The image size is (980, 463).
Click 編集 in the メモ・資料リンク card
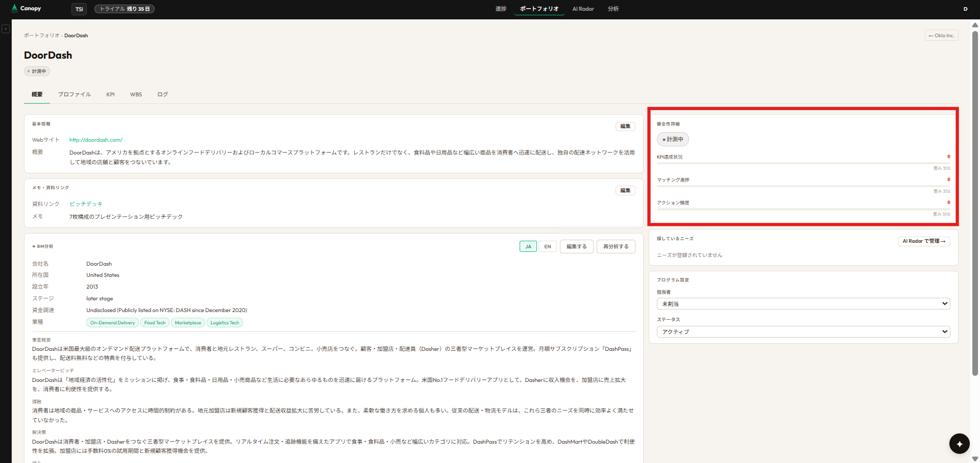click(x=625, y=190)
